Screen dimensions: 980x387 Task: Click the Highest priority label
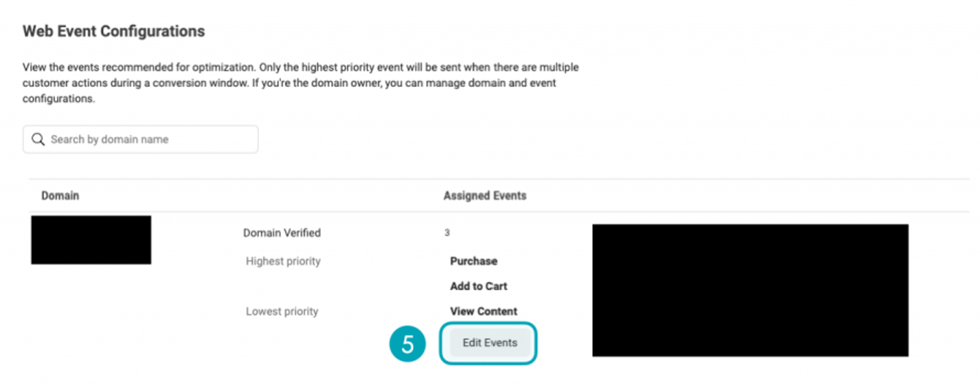coord(283,261)
